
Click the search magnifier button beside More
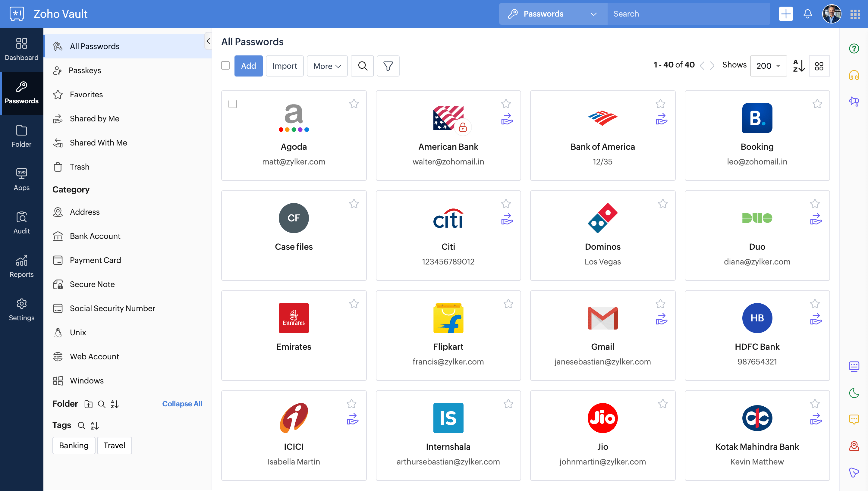click(362, 66)
